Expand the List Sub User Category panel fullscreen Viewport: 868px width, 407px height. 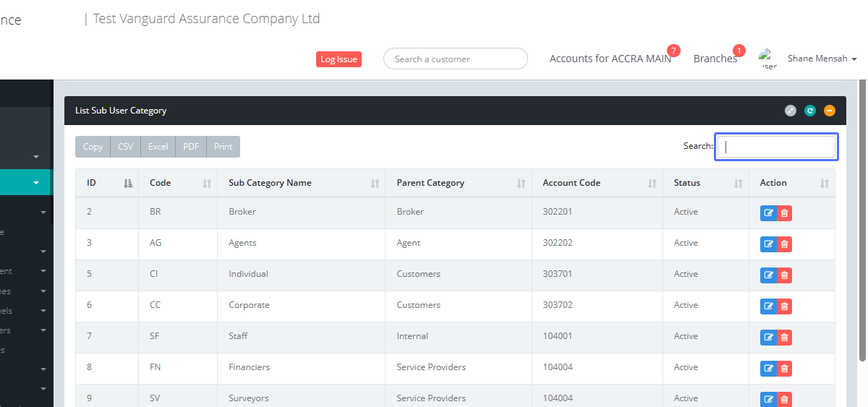coord(791,111)
